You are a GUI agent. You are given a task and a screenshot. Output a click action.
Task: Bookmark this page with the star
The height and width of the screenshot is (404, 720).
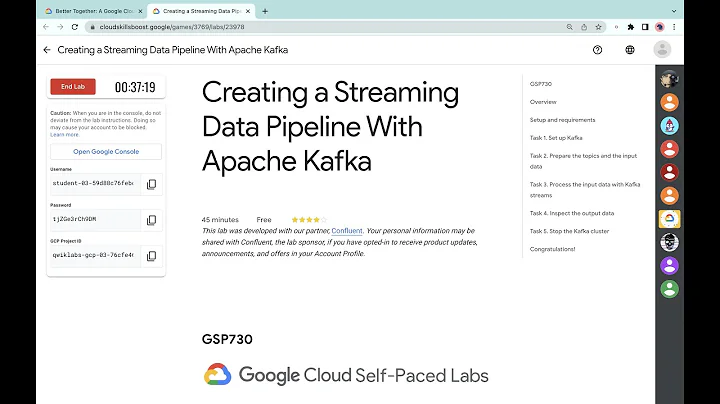tap(598, 27)
